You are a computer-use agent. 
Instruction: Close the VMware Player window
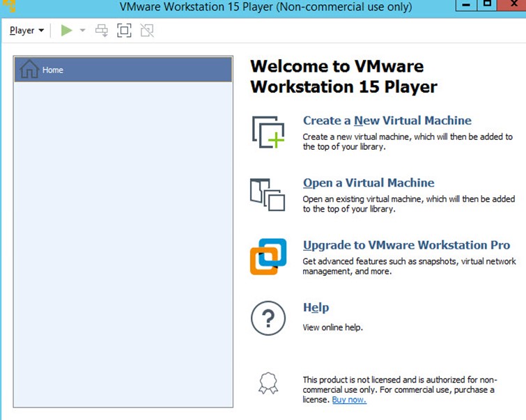coord(512,5)
